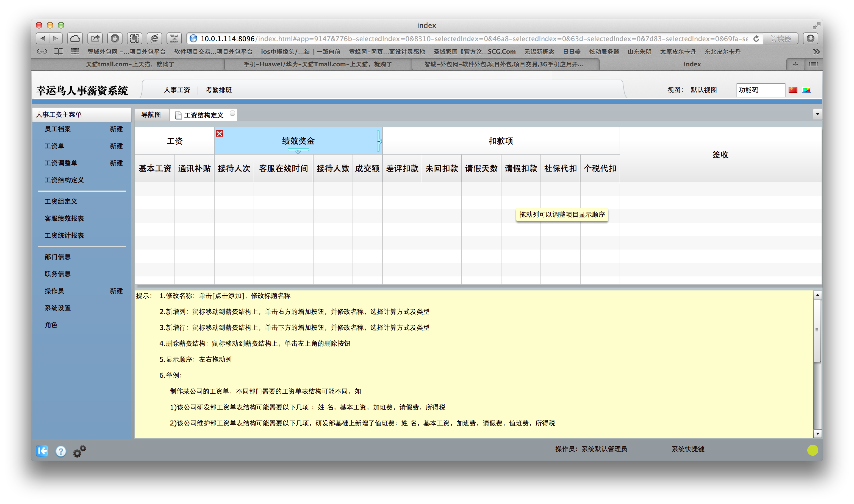The image size is (854, 504).
Task: Switch to the 天猫tmall.com browser tab
Action: click(129, 64)
